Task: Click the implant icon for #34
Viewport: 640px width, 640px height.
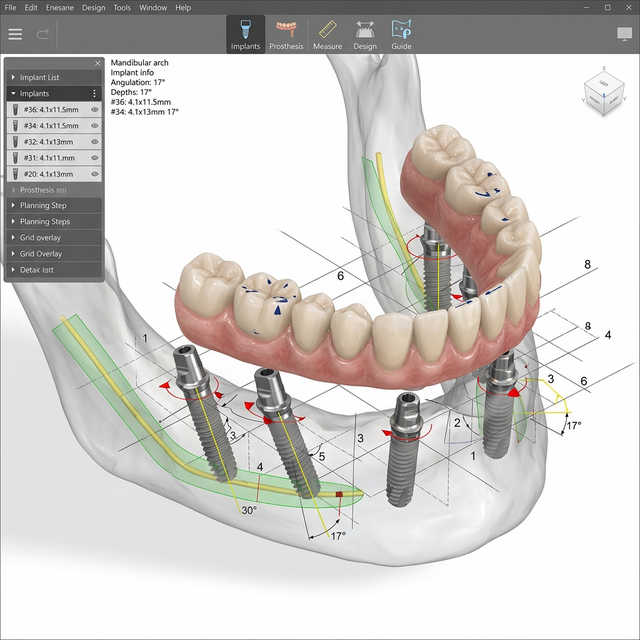Action: [x=16, y=126]
